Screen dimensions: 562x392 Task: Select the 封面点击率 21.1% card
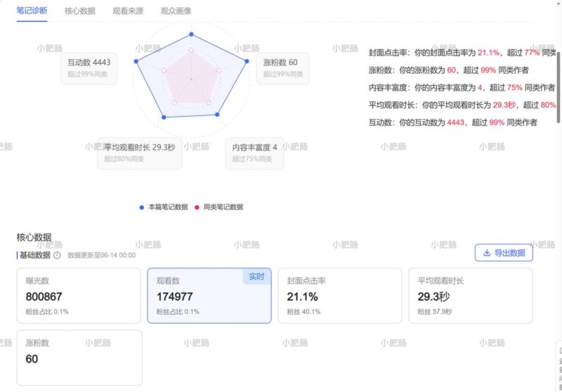point(340,296)
